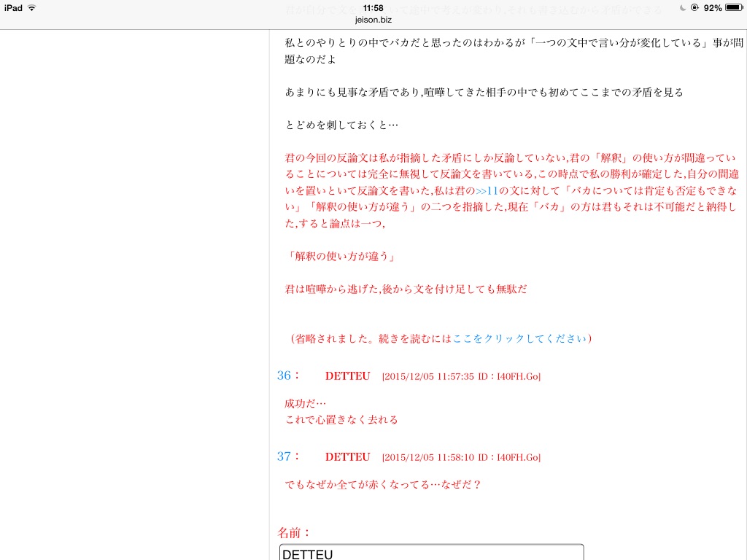Focus the 名前 input field containing DETTEU
The image size is (747, 560).
431,553
